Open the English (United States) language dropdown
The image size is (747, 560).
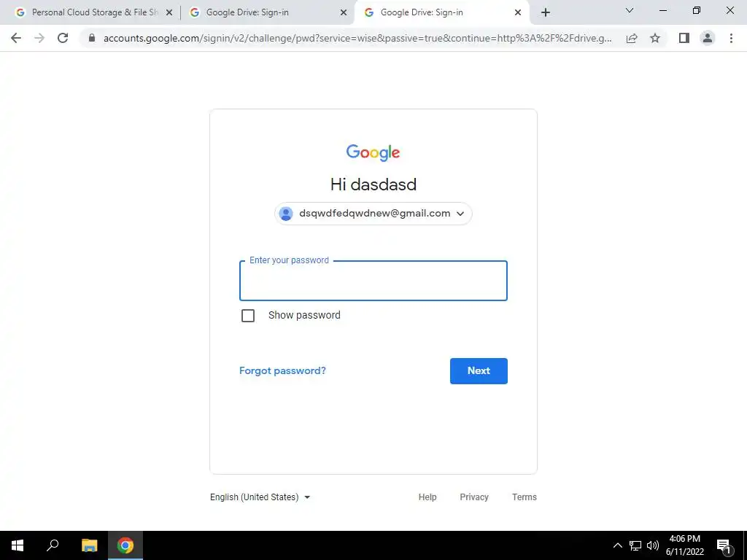coord(260,497)
